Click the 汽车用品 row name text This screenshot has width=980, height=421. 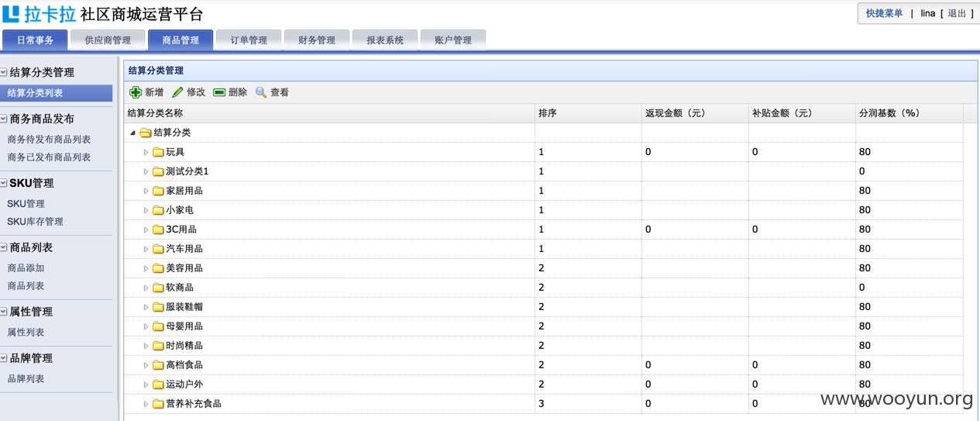[184, 249]
